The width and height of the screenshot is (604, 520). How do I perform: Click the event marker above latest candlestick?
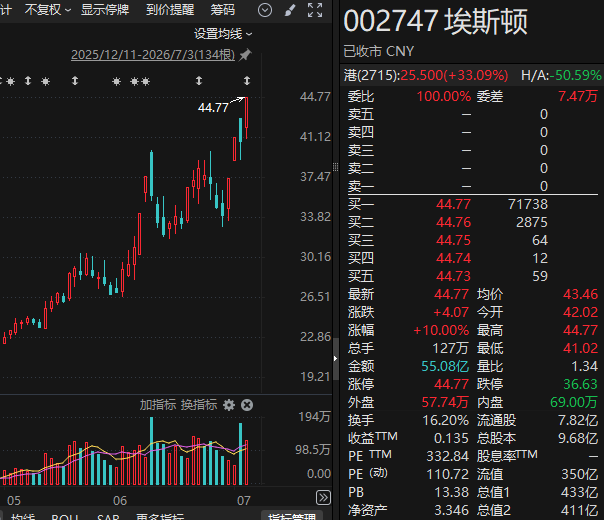[x=247, y=81]
